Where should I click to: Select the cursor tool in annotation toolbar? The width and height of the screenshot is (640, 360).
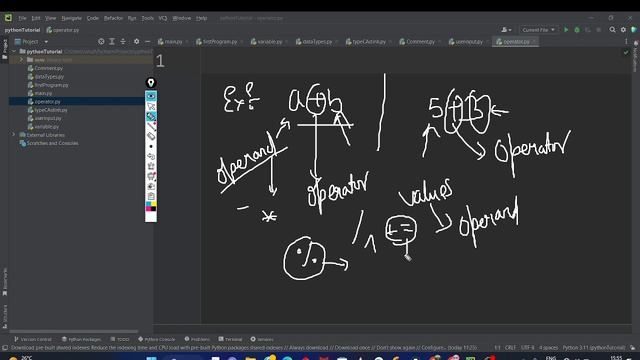(x=151, y=106)
